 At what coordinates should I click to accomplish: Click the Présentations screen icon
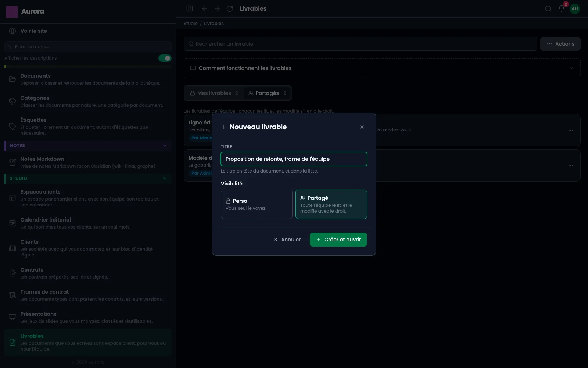coord(12,317)
